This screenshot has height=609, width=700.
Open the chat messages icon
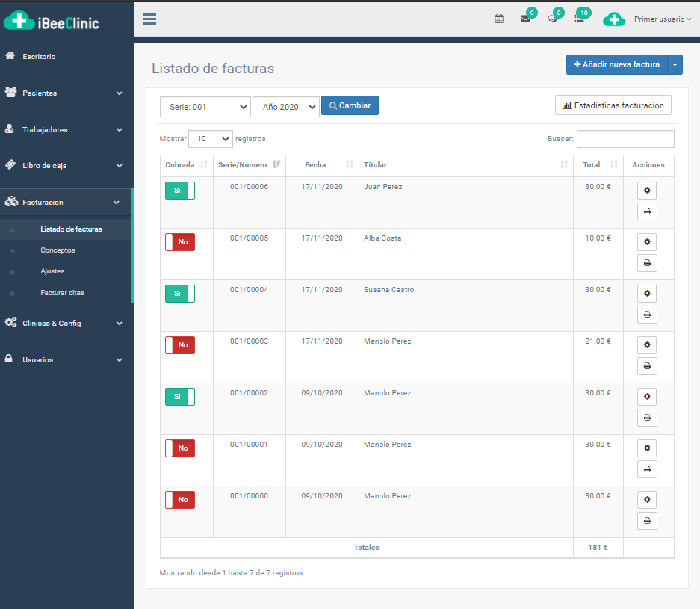[552, 19]
